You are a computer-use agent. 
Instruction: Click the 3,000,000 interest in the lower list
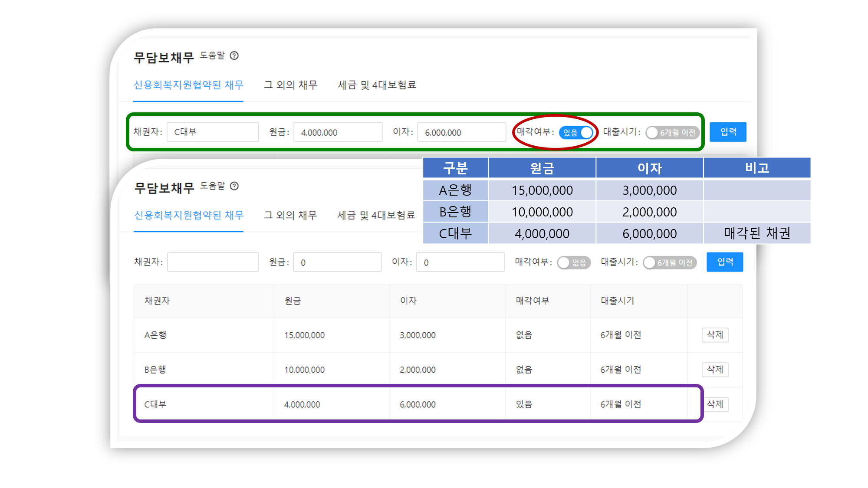pos(418,335)
